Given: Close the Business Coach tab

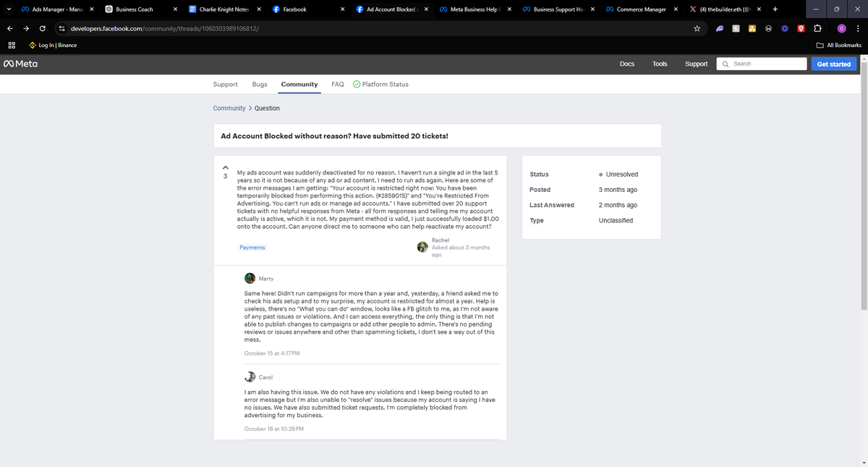Looking at the screenshot, I should click(176, 9).
